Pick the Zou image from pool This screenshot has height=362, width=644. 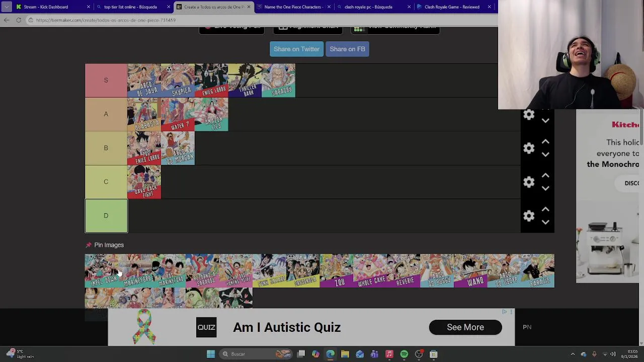336,270
